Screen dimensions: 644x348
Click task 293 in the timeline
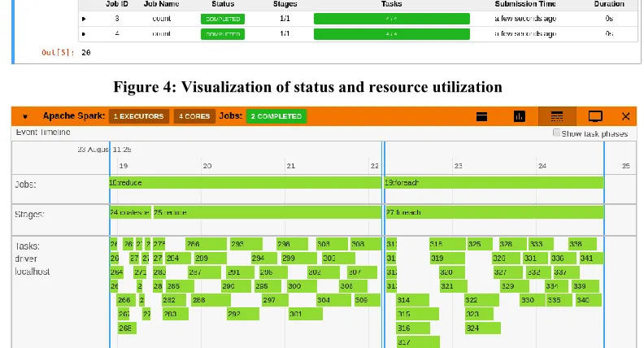pyautogui.click(x=246, y=244)
